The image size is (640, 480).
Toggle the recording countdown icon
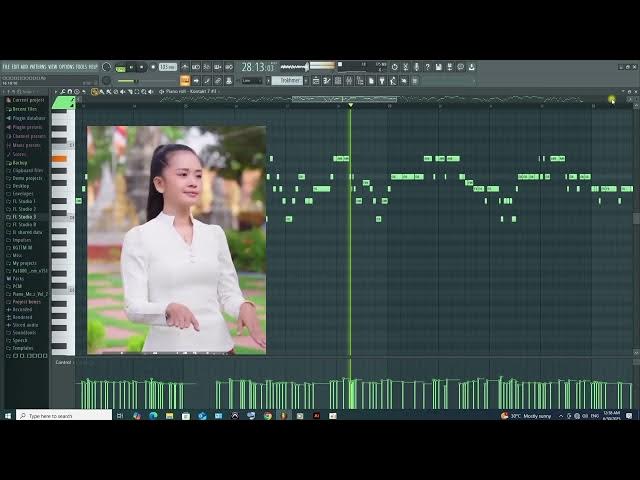coord(207,67)
